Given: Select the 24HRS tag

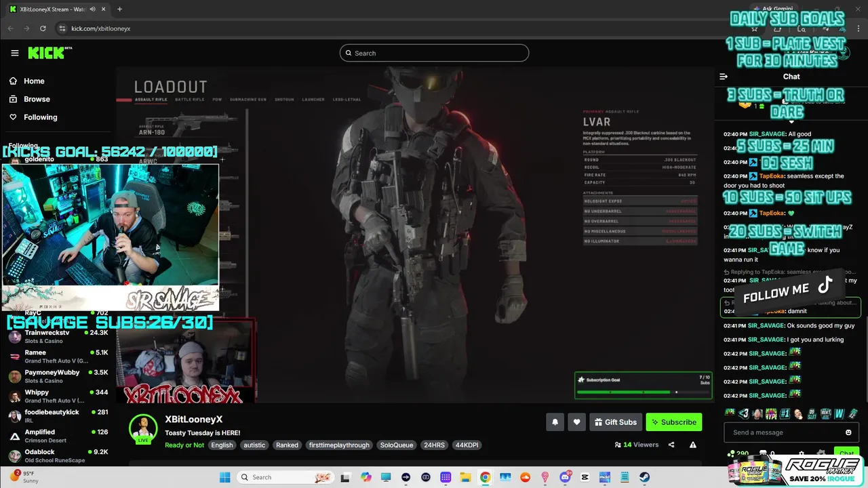Looking at the screenshot, I should coord(434,445).
